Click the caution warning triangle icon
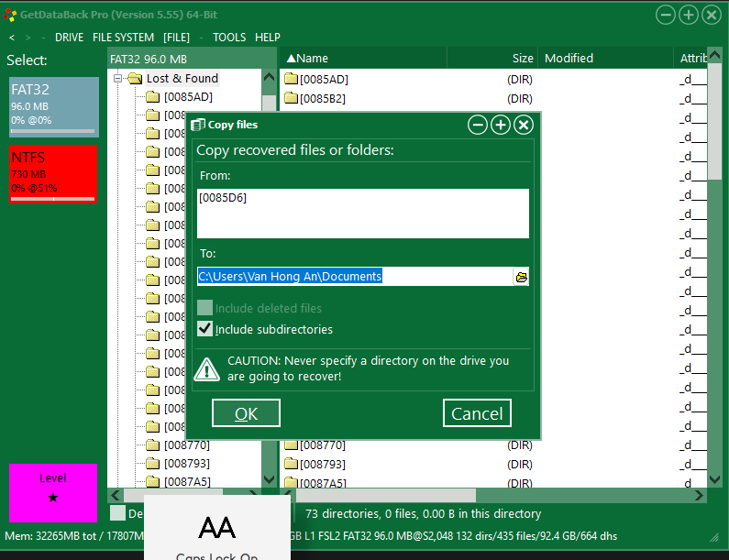Screen dimensions: 729x560 point(207,368)
